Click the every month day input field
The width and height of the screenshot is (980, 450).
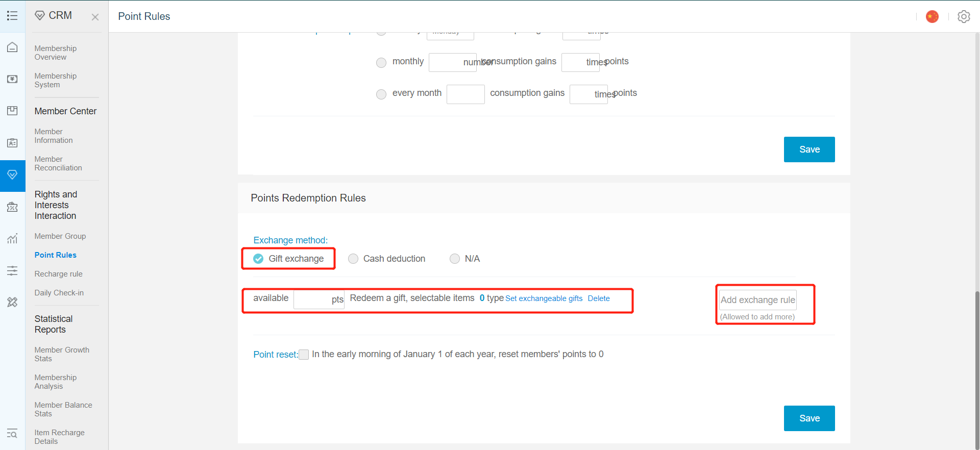pyautogui.click(x=465, y=94)
